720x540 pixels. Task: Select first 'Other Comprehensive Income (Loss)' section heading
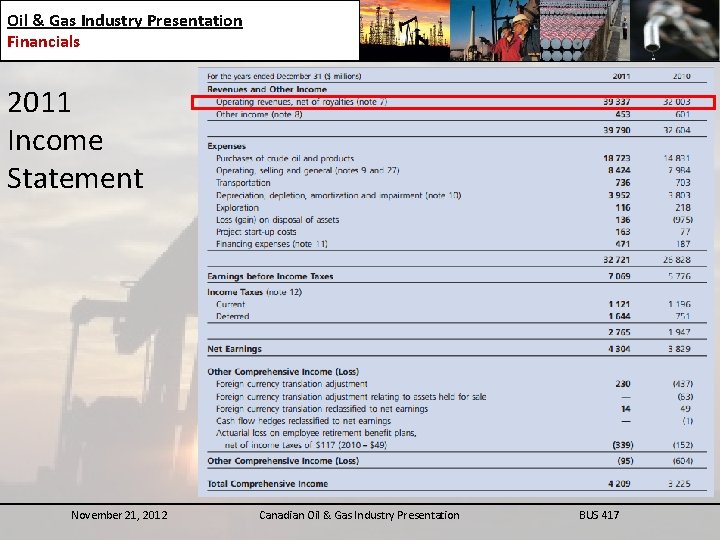[x=283, y=372]
